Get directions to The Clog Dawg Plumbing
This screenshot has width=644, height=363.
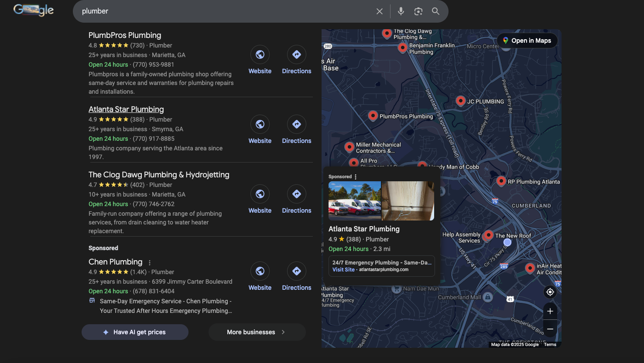tap(296, 194)
